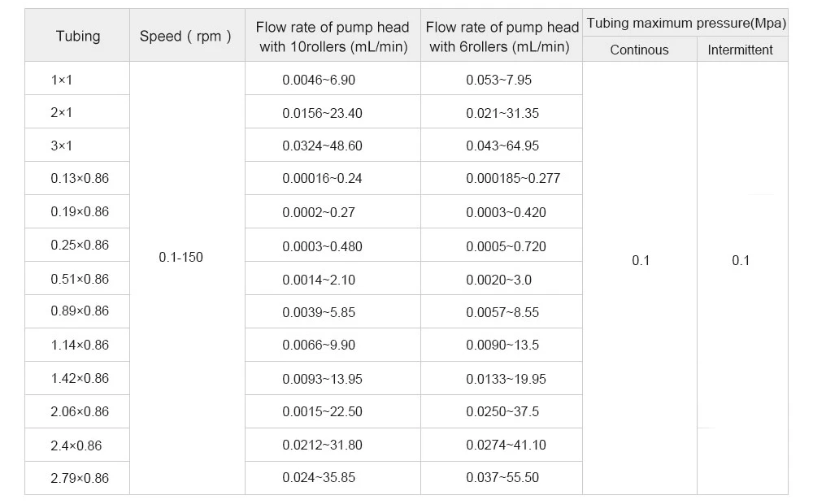Viewport: 813px width, 504px height.
Task: Click the 0.0014~2.10 flow rate cell
Action: pos(333,279)
